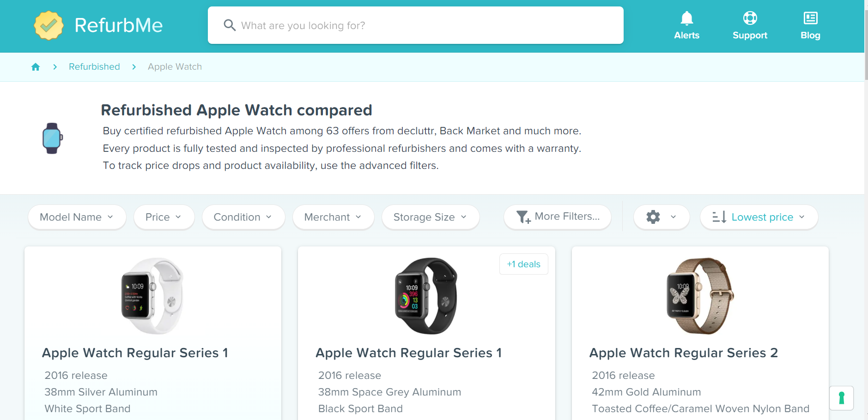
Task: Go to home via breadcrumb house icon
Action: tap(36, 67)
